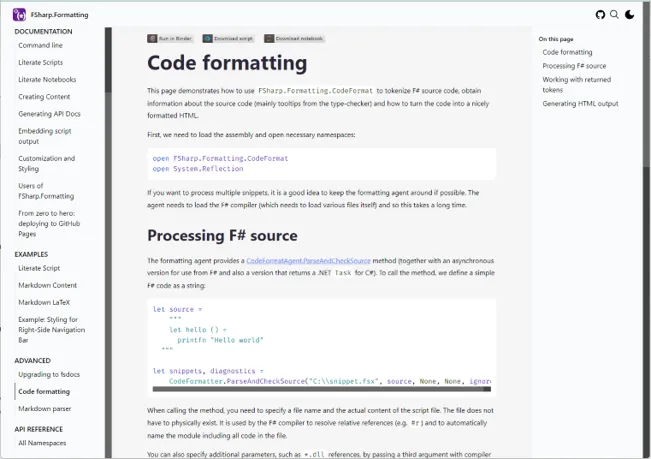Jump to Processing F# source section
This screenshot has width=651, height=459.
click(574, 66)
